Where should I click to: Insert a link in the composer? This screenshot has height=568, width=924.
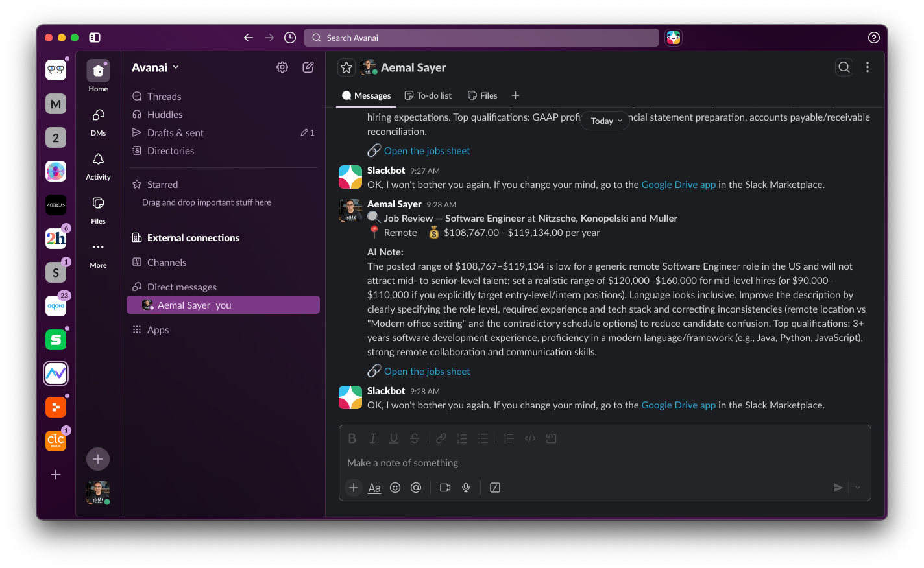[x=441, y=438]
